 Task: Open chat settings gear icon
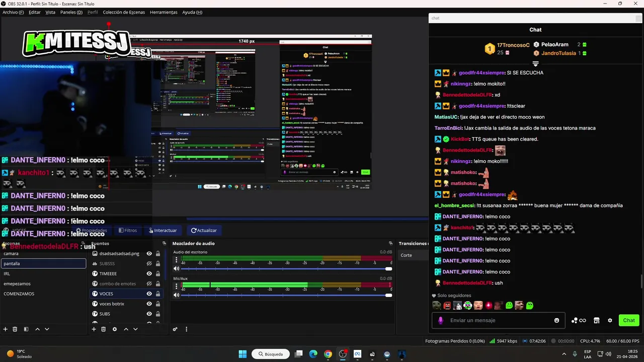610,320
